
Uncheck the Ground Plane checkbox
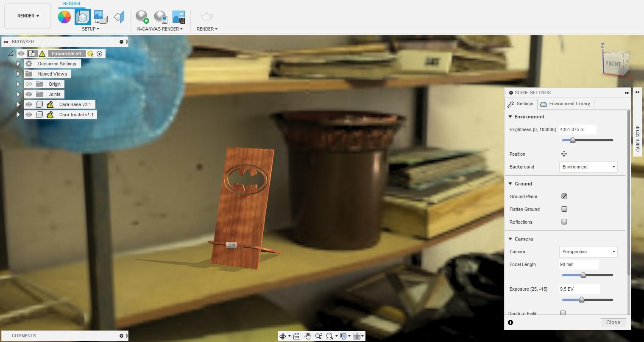tap(564, 196)
